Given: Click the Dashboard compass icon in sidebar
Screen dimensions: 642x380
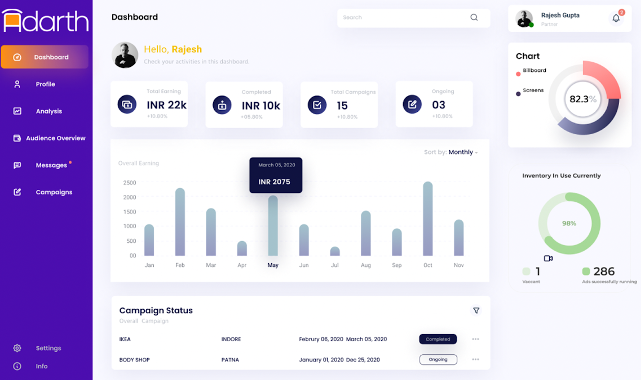Looking at the screenshot, I should 17,57.
